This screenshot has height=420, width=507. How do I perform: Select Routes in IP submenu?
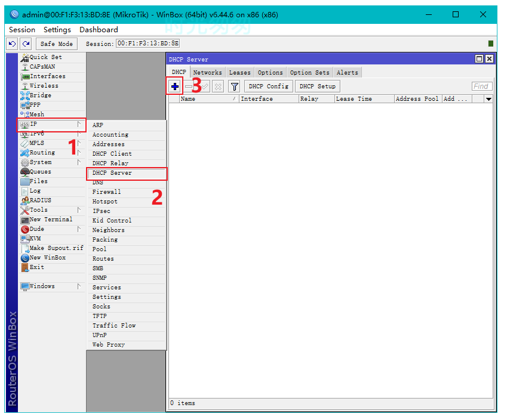127,259
